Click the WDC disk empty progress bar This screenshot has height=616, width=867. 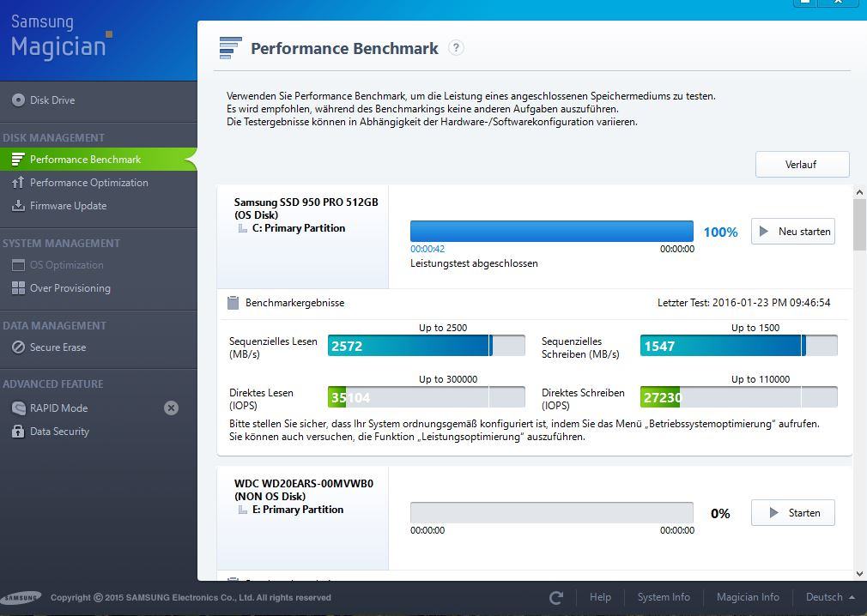click(x=552, y=513)
